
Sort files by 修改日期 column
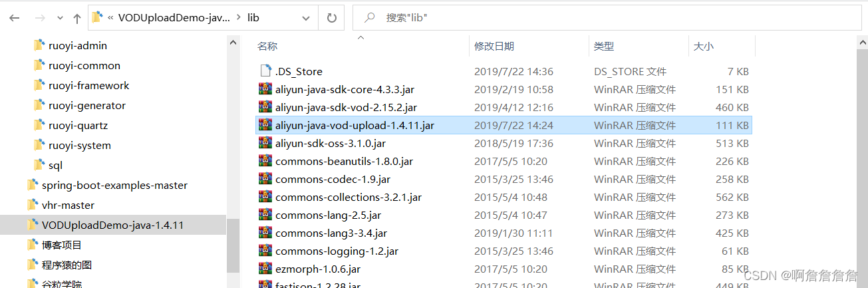pyautogui.click(x=494, y=46)
